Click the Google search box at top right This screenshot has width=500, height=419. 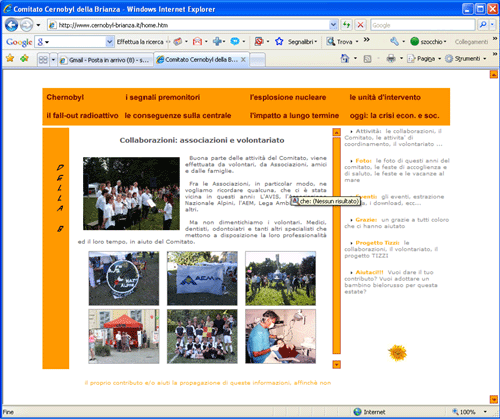pyautogui.click(x=422, y=25)
